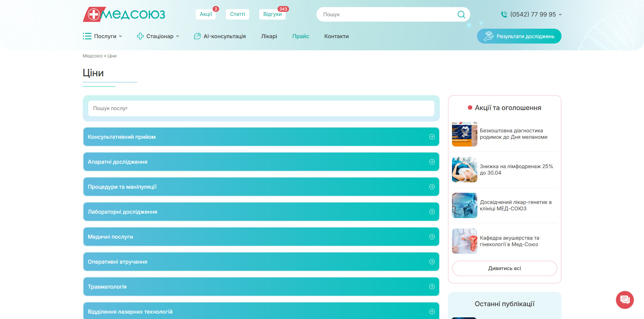The image size is (644, 319).
Task: Click the hand icon in Результати досліджень
Action: coord(488,36)
